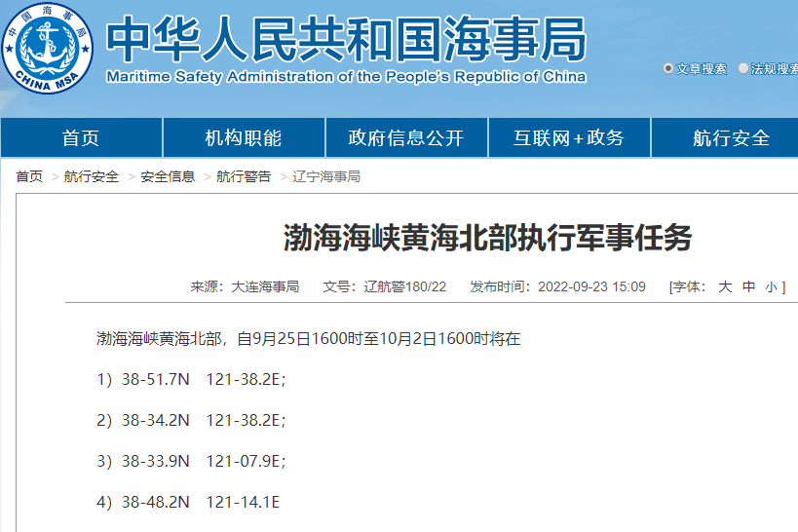Select the 法规搜索 radio button
This screenshot has width=798, height=532.
tap(743, 68)
